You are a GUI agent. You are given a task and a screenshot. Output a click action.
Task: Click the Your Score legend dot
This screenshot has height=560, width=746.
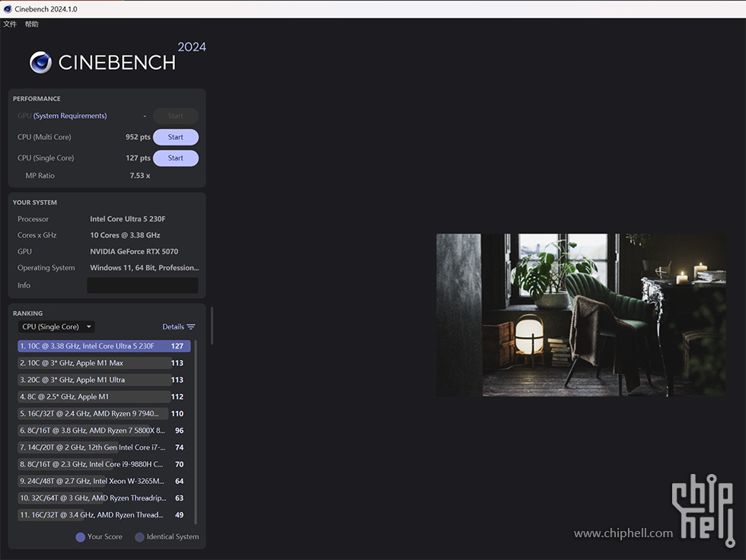[81, 537]
